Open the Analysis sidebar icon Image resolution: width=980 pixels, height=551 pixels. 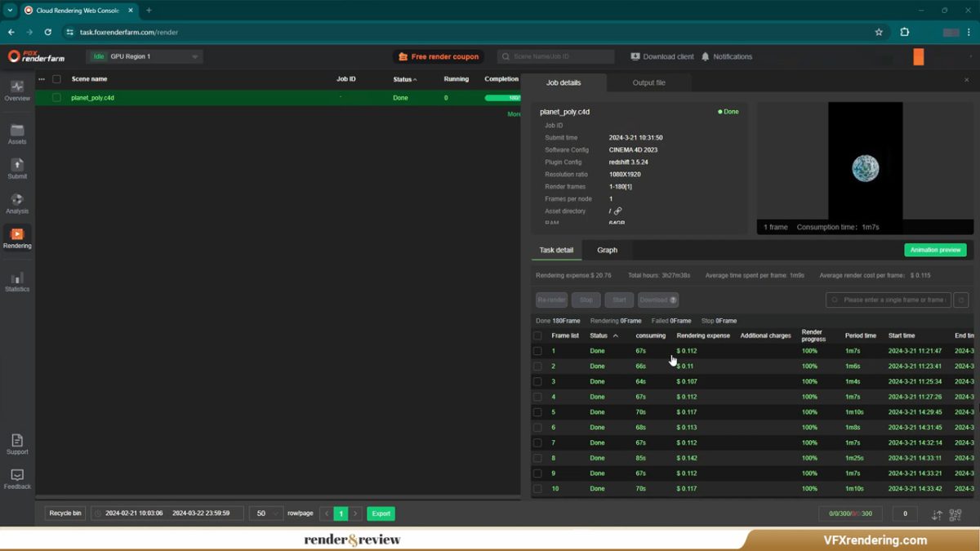point(17,200)
